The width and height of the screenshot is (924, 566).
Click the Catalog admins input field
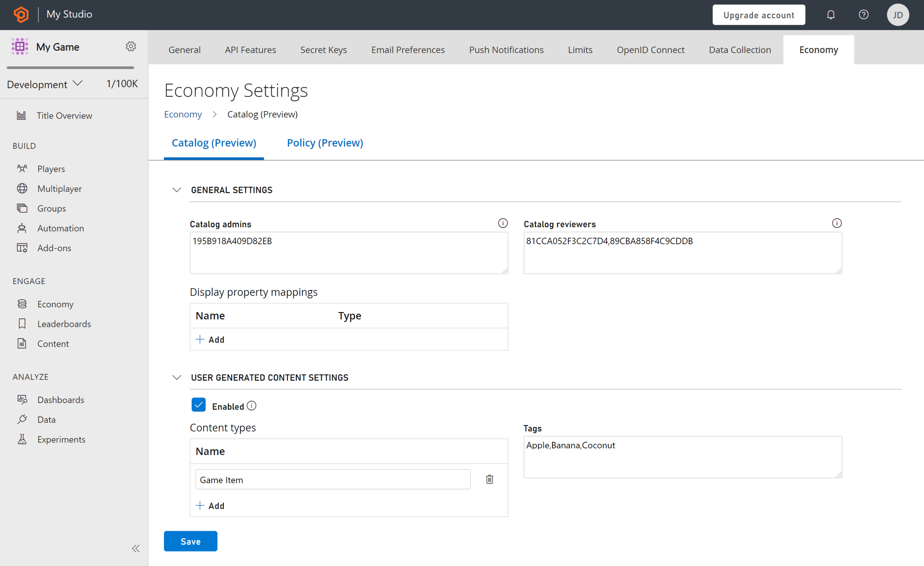click(x=348, y=252)
